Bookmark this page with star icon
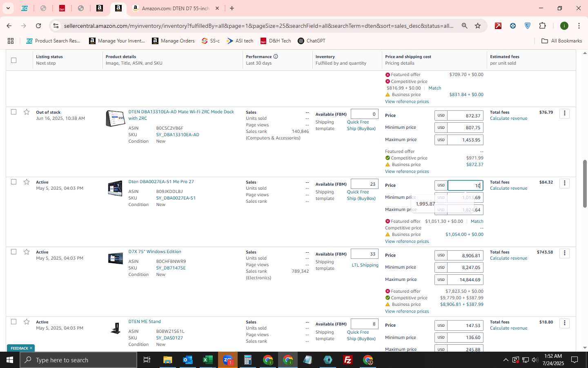588x368 pixels. [x=478, y=26]
